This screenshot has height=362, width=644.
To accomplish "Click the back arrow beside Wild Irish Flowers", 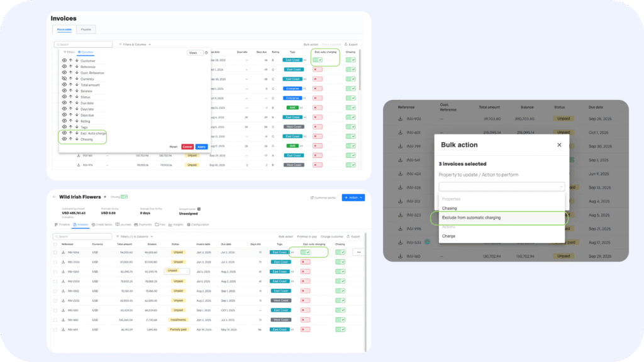I will tap(53, 197).
